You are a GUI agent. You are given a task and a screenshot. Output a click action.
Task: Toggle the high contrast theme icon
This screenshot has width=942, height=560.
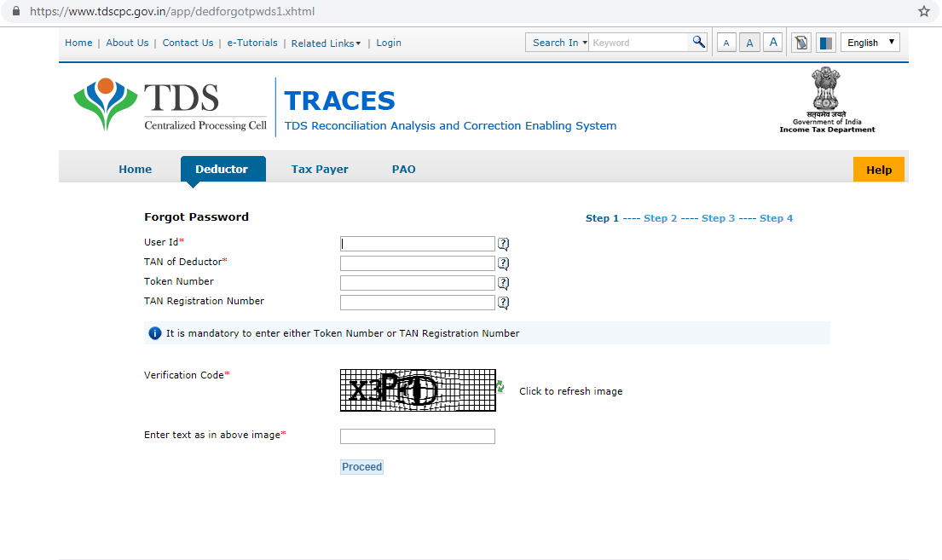(826, 43)
